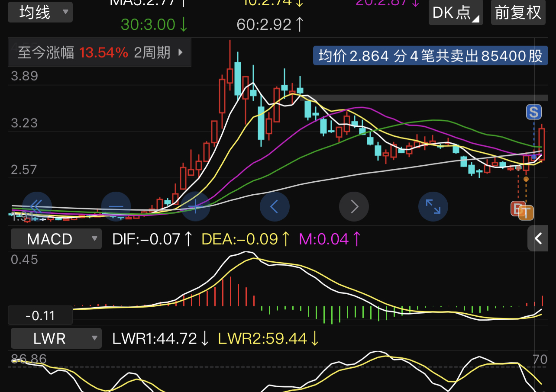
Task: Click the blue S sell marker
Action: point(533,112)
